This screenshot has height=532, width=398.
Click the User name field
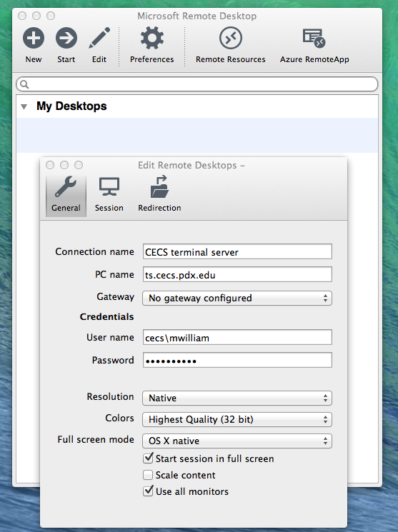(237, 338)
